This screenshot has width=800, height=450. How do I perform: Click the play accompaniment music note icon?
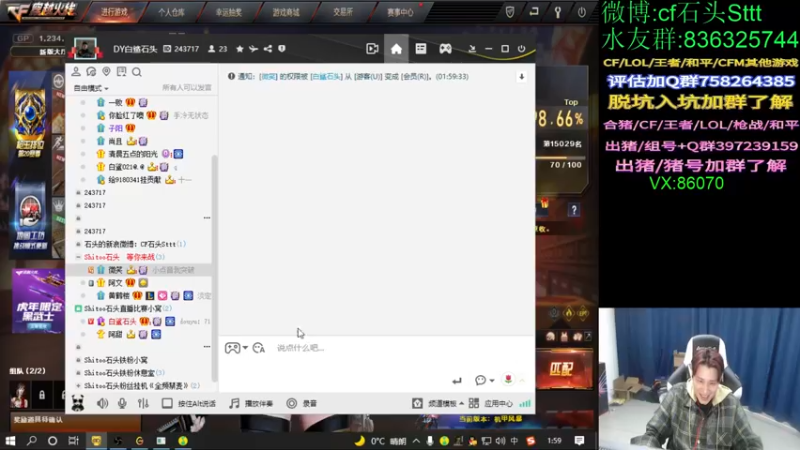click(234, 403)
